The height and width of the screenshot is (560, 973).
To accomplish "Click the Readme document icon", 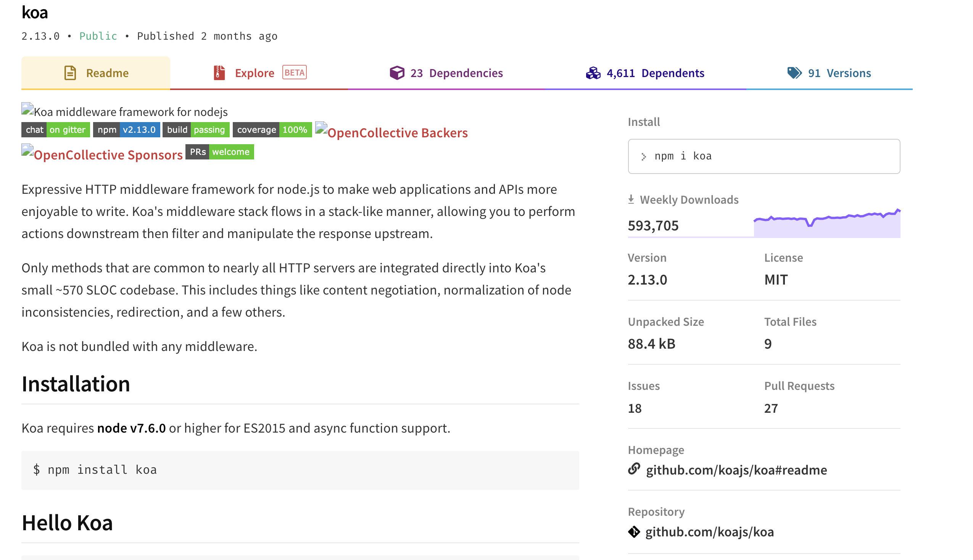I will [70, 73].
